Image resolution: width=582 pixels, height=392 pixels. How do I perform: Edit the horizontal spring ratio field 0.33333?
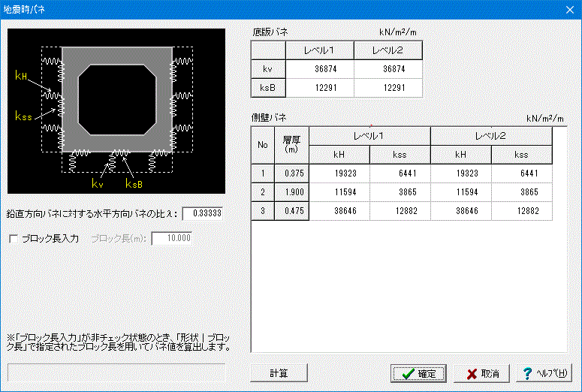point(203,213)
